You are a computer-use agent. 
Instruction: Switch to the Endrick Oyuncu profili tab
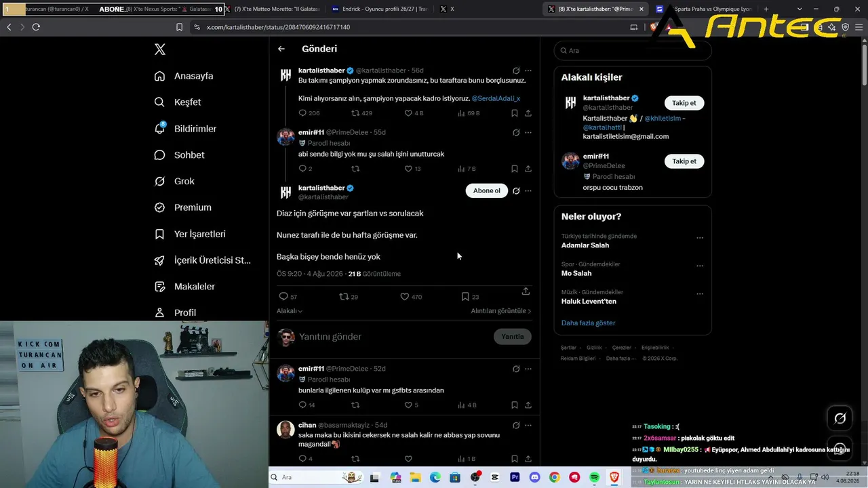point(380,9)
